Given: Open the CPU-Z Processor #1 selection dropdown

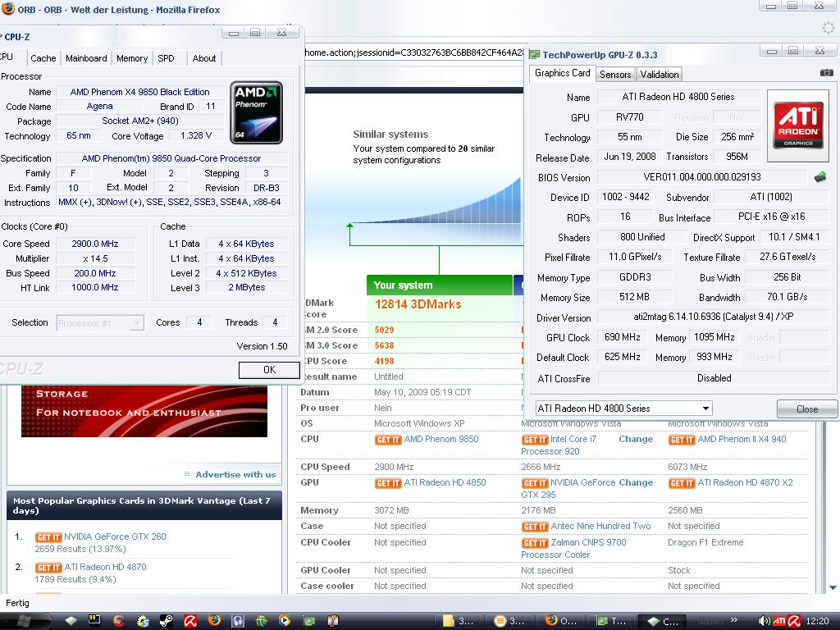Looking at the screenshot, I should 100,322.
